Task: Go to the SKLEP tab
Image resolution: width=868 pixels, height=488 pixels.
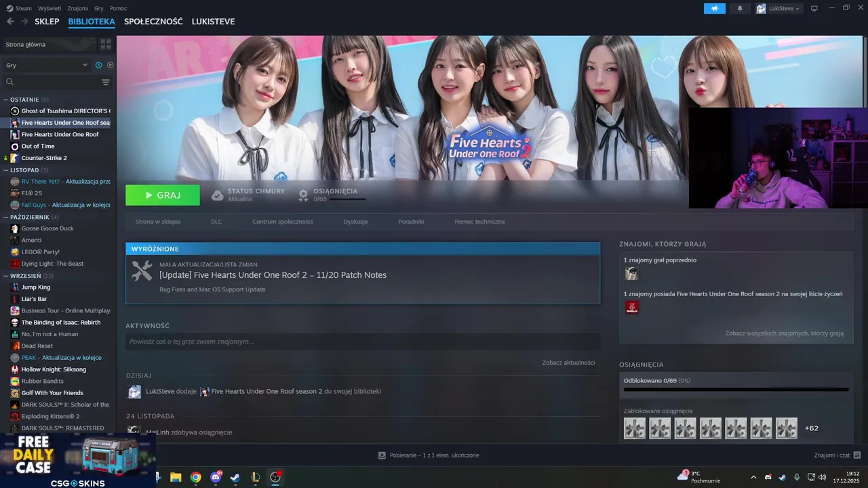Action: pyautogui.click(x=47, y=22)
